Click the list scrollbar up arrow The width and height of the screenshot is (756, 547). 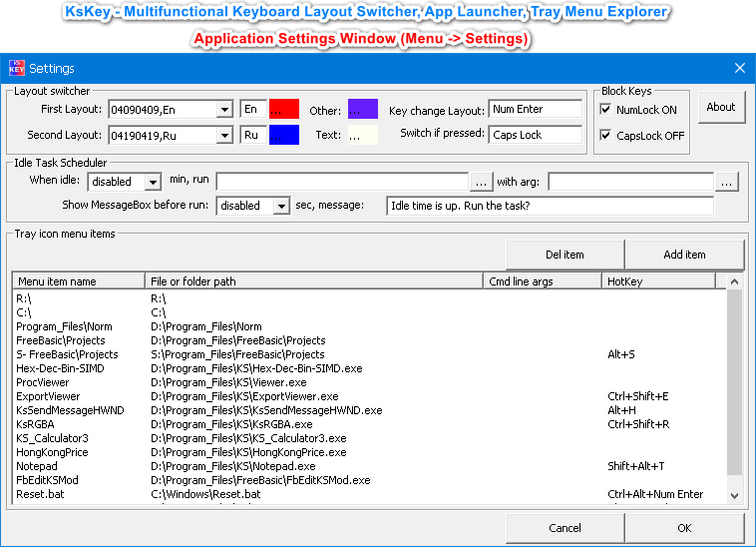[x=734, y=281]
